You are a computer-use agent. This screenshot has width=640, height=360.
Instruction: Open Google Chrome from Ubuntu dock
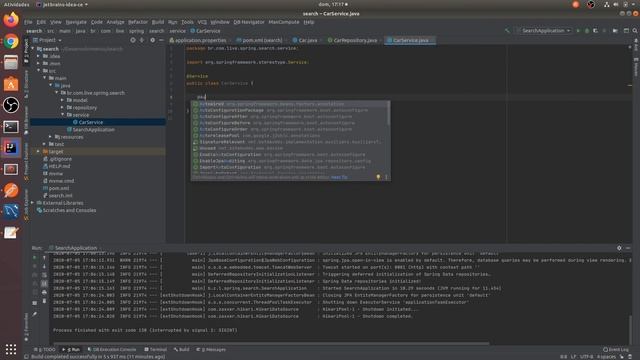point(11,41)
